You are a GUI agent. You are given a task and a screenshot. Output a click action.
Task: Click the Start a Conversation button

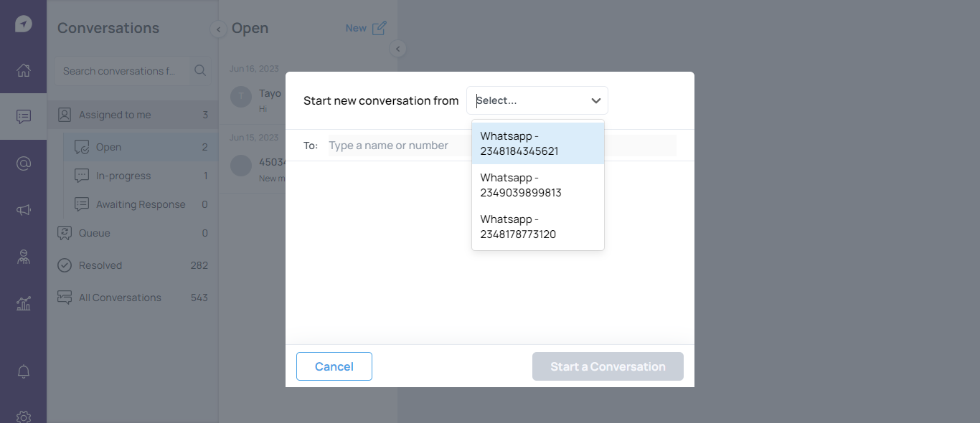pyautogui.click(x=608, y=366)
